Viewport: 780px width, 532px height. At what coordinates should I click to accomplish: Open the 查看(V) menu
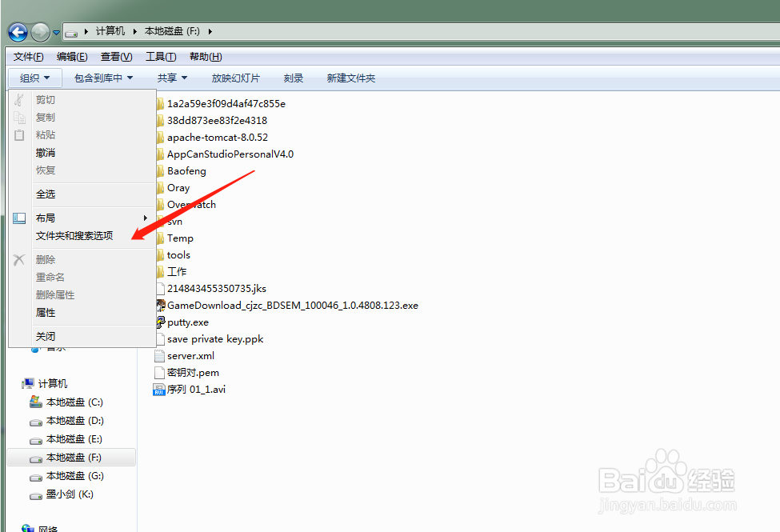117,57
